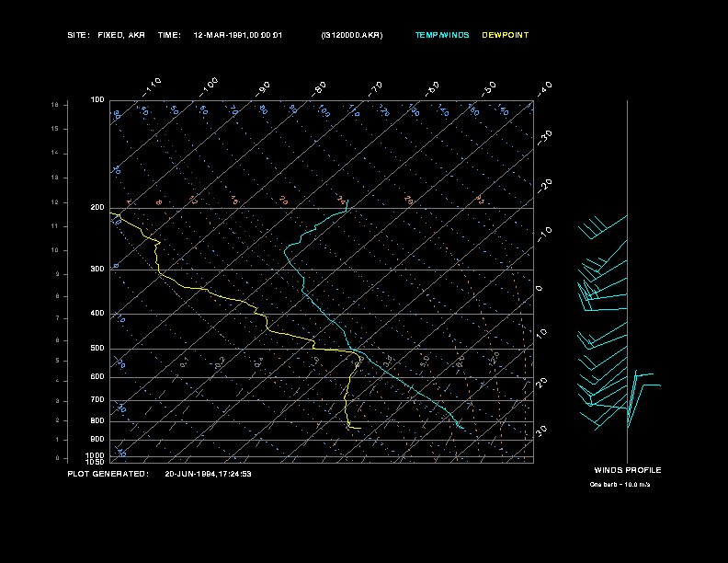Click the 'WINDS PROFILE' caption
Image resolution: width=728 pixels, height=563 pixels.
628,470
